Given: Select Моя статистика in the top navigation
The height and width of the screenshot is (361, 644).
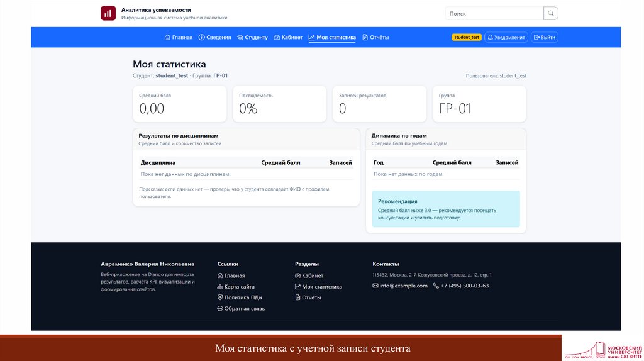Looking at the screenshot, I should point(332,37).
